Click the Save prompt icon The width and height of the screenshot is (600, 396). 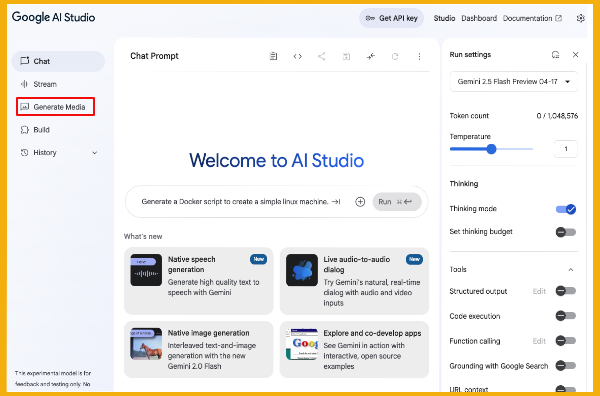point(346,56)
